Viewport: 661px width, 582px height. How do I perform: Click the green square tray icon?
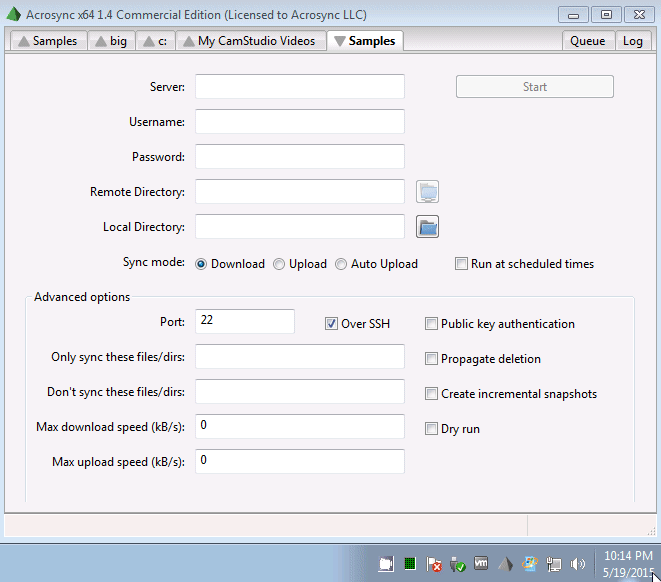pos(410,563)
